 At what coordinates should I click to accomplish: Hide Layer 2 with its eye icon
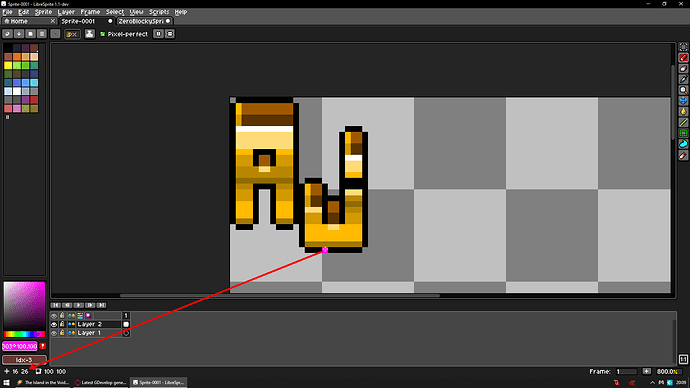click(54, 324)
